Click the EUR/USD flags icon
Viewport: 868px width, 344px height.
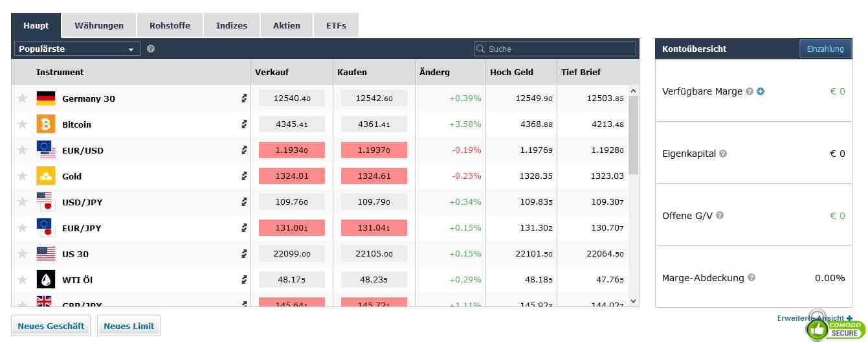click(x=46, y=150)
